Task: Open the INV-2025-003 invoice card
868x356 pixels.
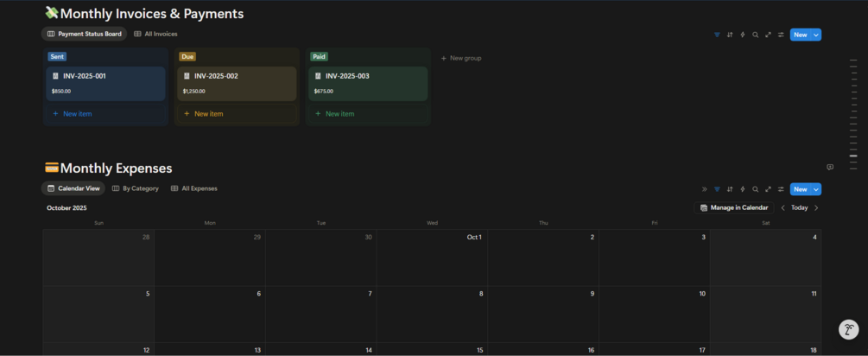Action: point(368,84)
